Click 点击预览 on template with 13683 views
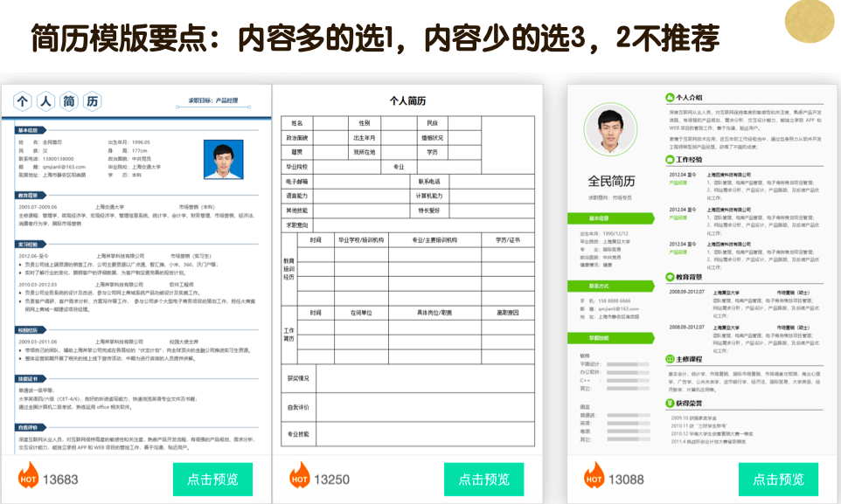This screenshot has height=504, width=841. coord(212,480)
